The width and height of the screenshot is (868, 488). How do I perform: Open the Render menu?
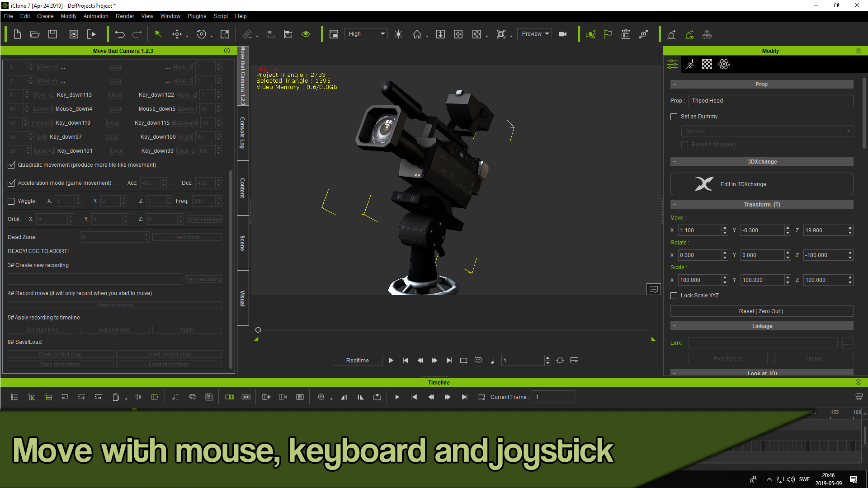(125, 16)
